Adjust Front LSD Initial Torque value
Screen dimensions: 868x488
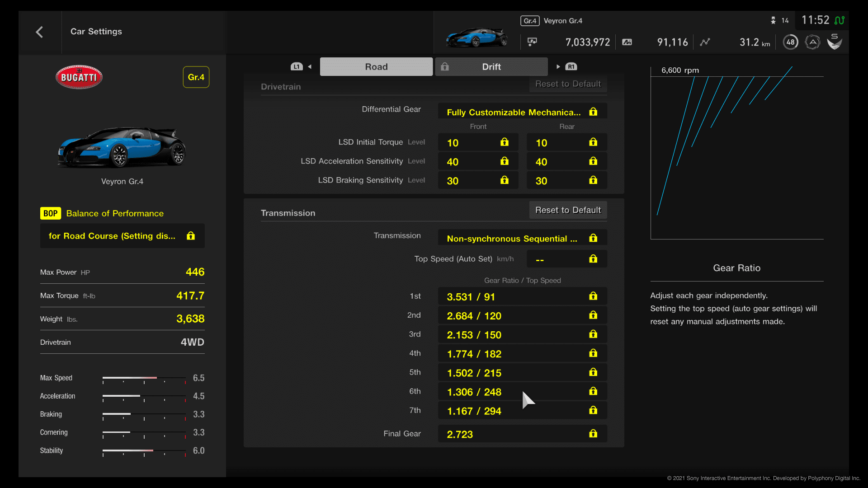click(478, 142)
